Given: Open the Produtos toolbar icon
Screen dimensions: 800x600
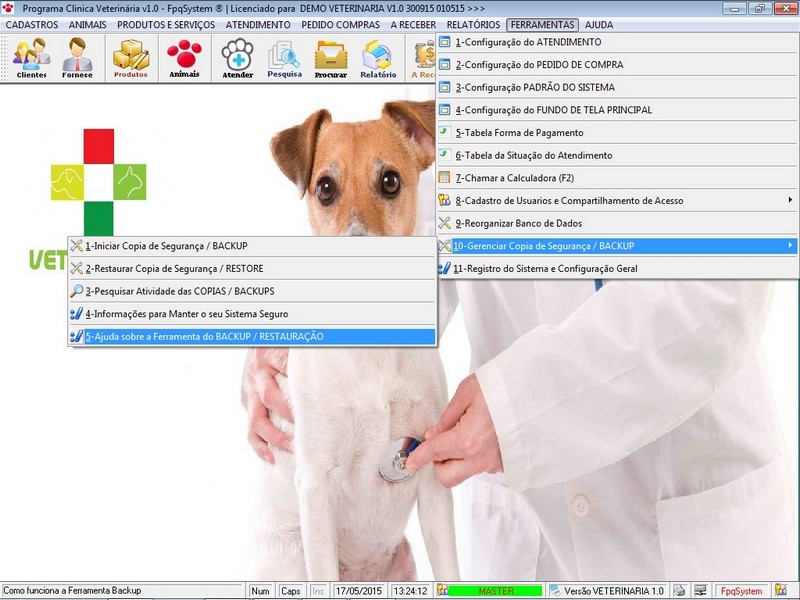Looking at the screenshot, I should [x=131, y=58].
